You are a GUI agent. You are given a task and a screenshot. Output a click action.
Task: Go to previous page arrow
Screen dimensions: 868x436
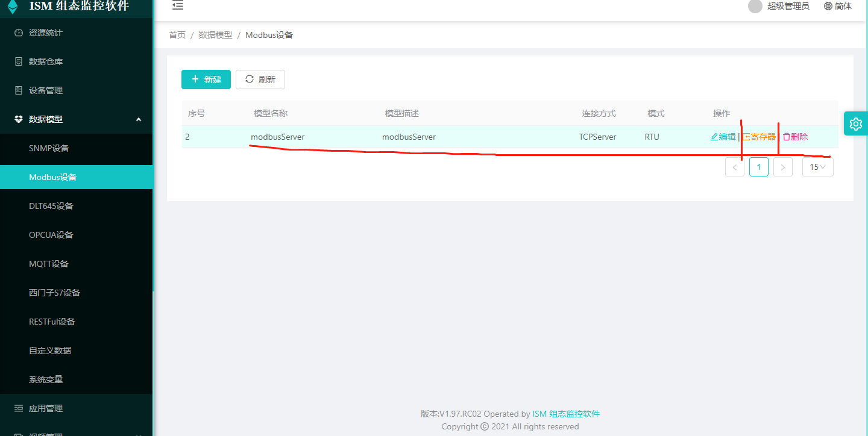tap(735, 167)
